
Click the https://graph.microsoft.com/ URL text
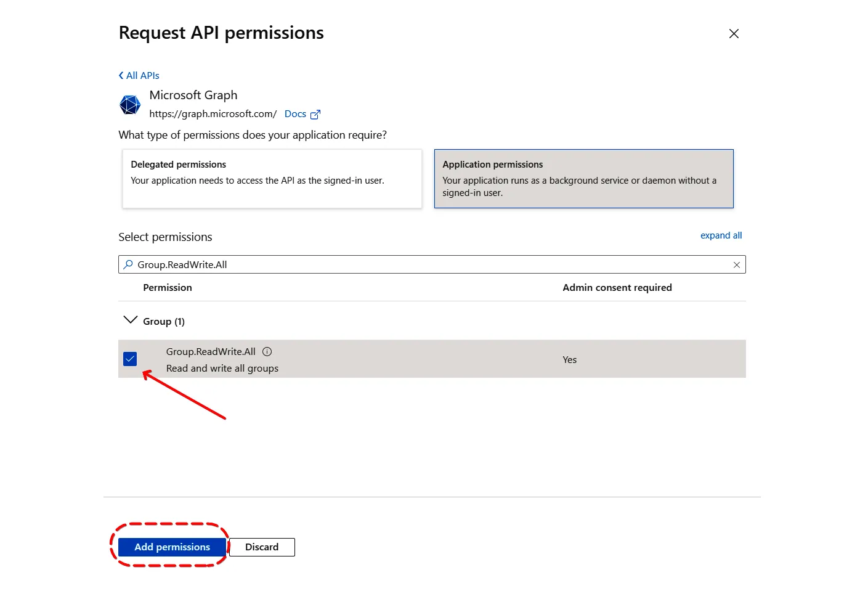pyautogui.click(x=213, y=114)
